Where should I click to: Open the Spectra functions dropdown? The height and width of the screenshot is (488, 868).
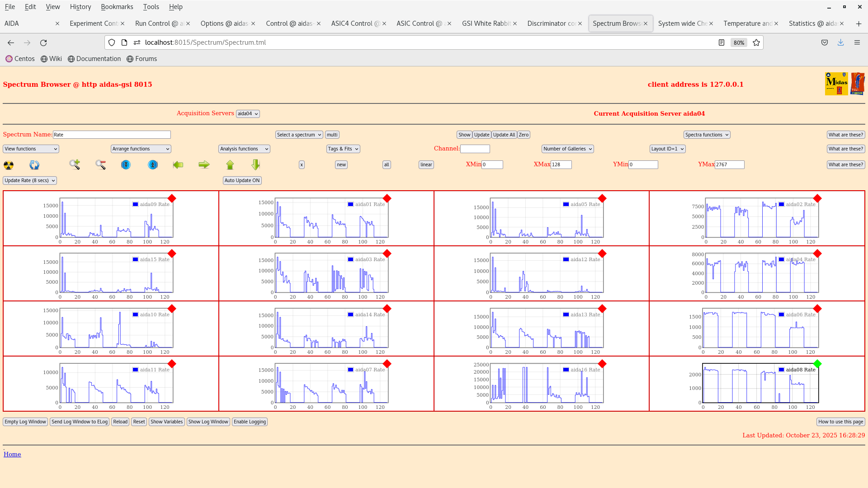click(707, 135)
